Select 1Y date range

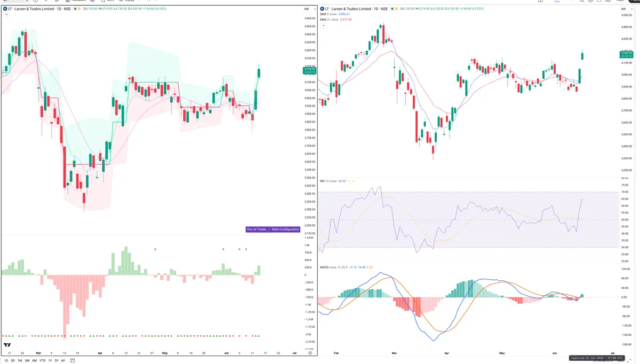pyautogui.click(x=50, y=361)
